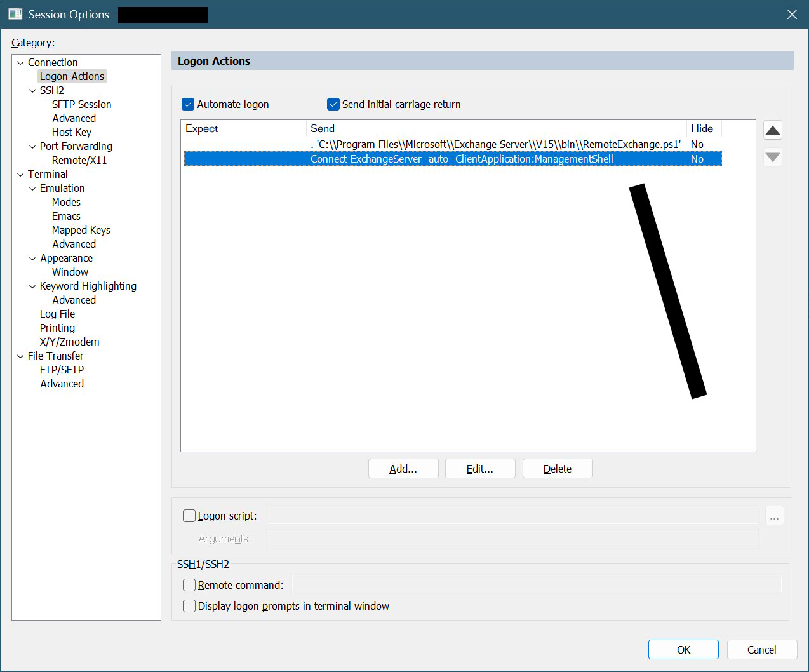This screenshot has height=672, width=809.
Task: Select the RemoteExchange.ps1 logon action row
Action: (x=495, y=144)
